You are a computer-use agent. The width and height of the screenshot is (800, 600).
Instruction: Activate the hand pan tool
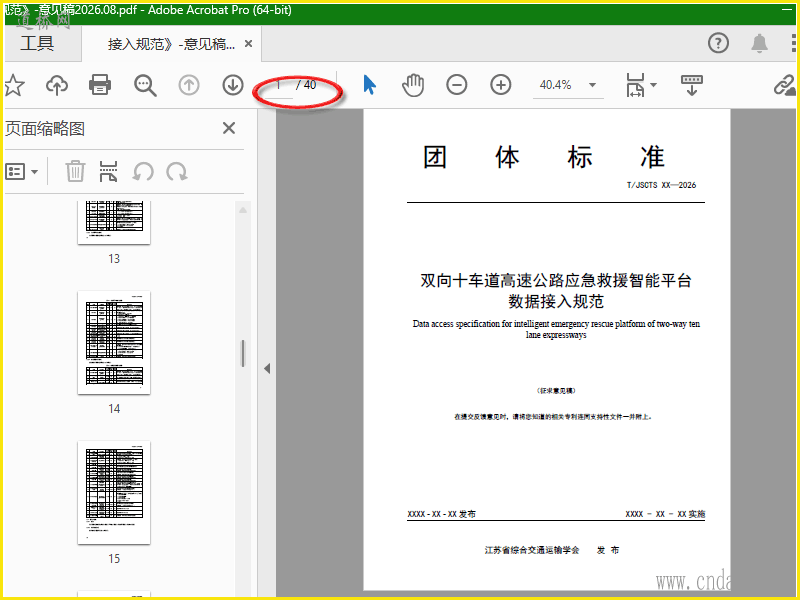[413, 85]
